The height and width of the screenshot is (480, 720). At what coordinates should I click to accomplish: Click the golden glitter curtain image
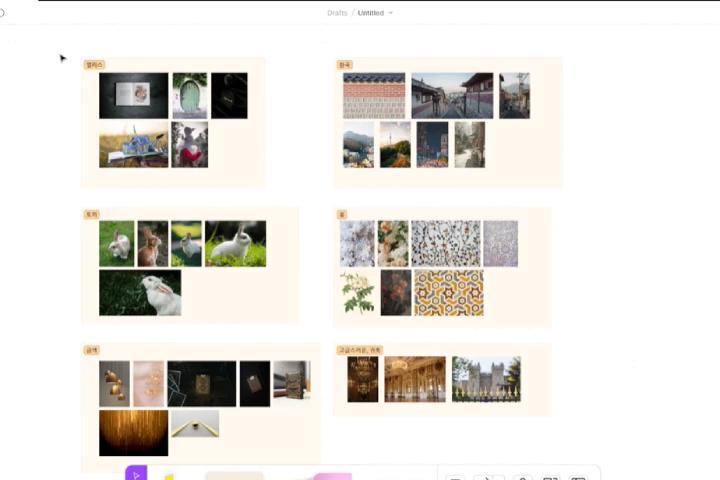133,432
